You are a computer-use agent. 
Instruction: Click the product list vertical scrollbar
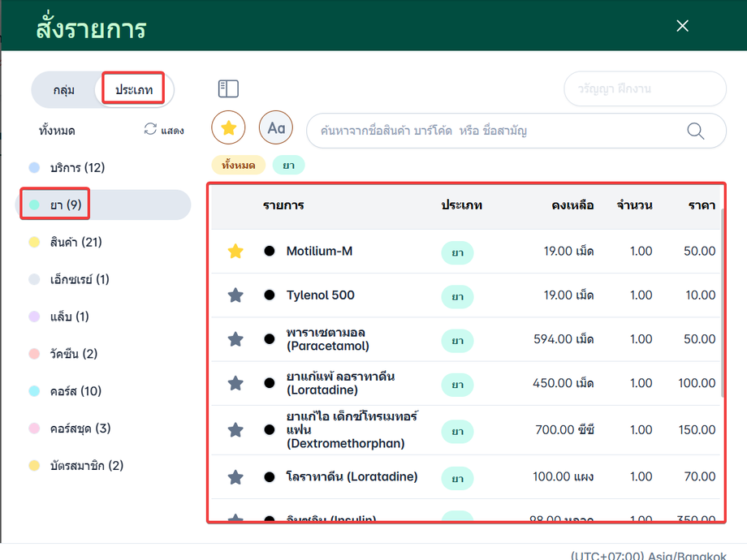tap(722, 300)
